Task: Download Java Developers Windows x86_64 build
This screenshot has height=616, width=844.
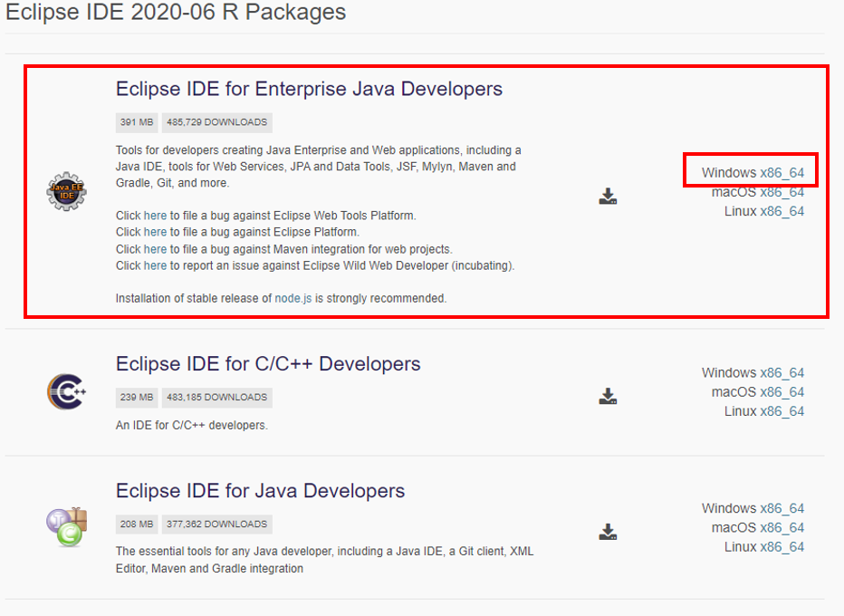Action: [782, 508]
